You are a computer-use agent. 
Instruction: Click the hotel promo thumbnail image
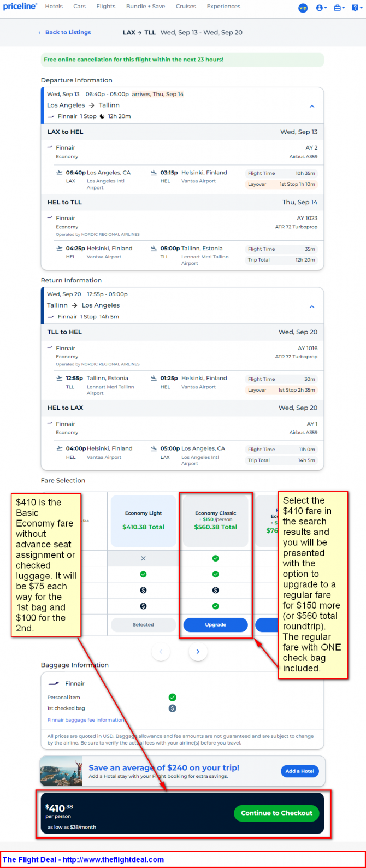[x=61, y=771]
